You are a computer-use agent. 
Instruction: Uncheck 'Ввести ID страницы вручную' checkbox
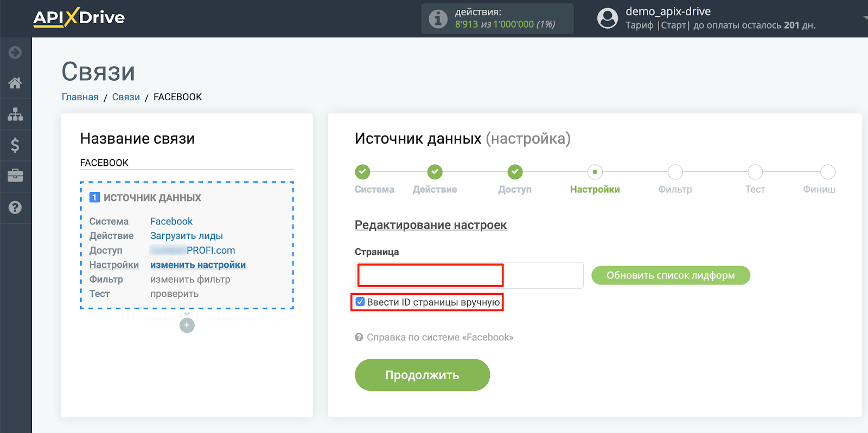coord(360,302)
